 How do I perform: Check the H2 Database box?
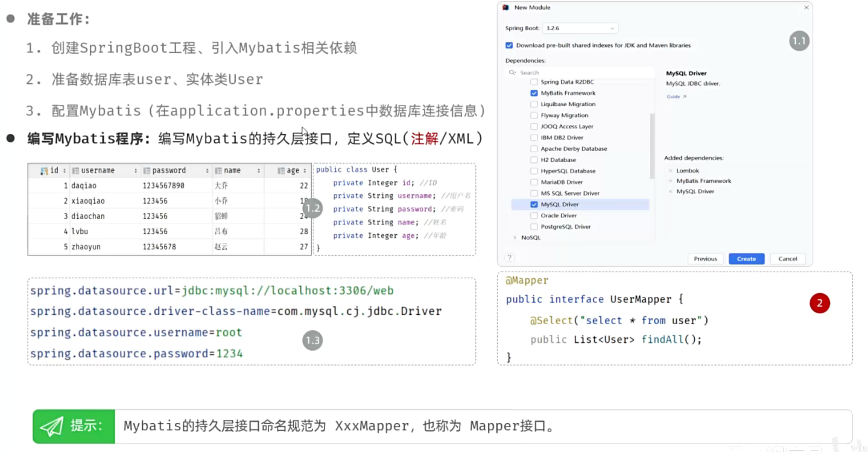(534, 160)
